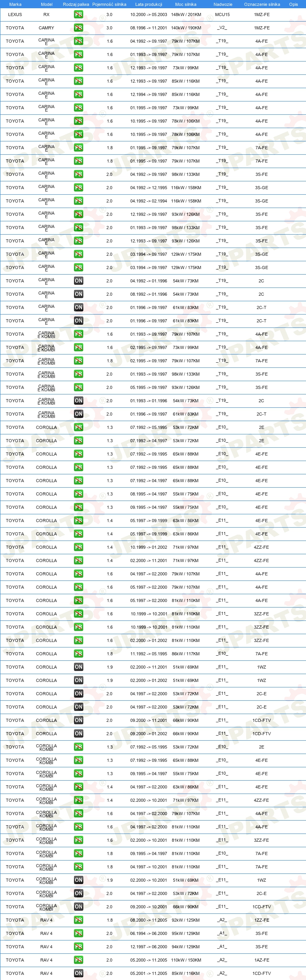The width and height of the screenshot is (306, 980).
Task: Click the petrol icon in RAV 4 1ZZ-FE row
Action: (78, 920)
